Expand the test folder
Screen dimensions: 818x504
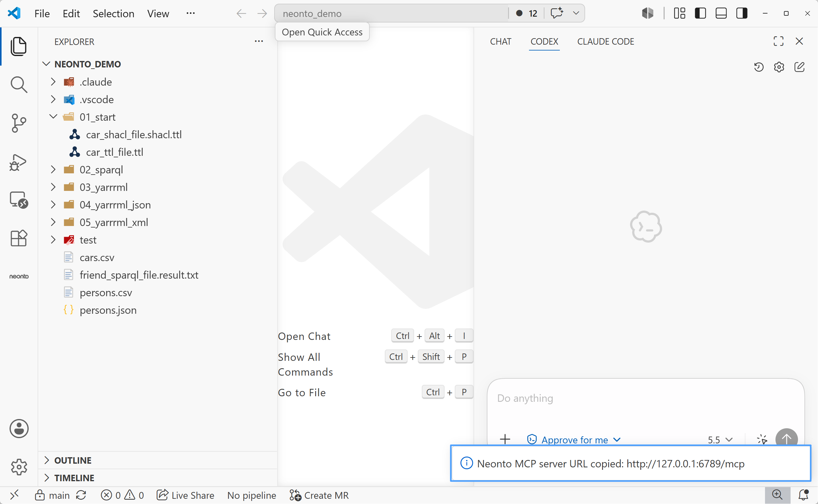(53, 240)
